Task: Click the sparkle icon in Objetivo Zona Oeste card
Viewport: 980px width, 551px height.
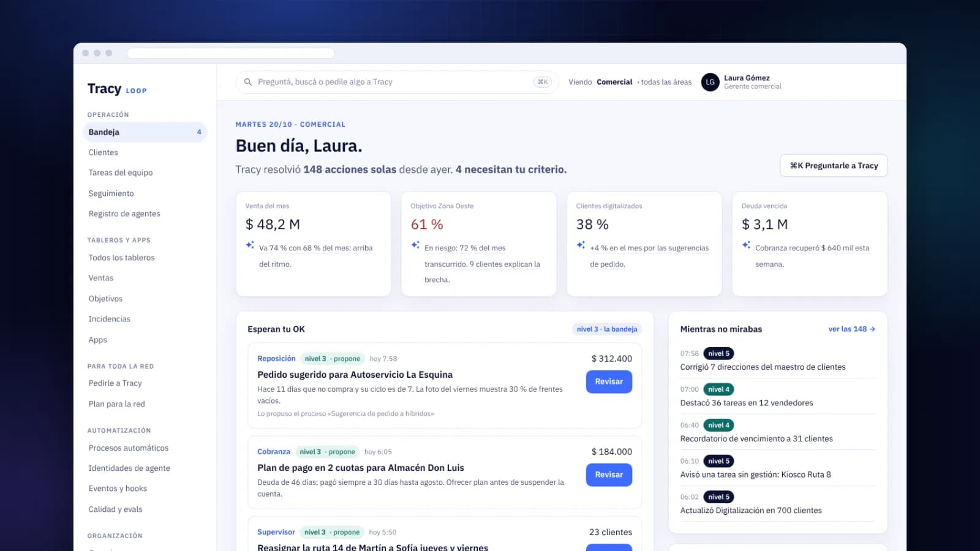Action: point(415,245)
